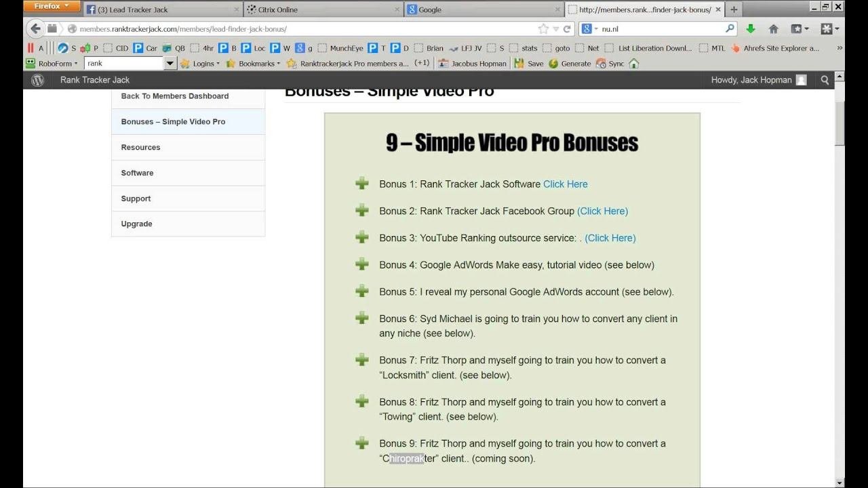Open Software in the sidebar menu
The width and height of the screenshot is (868, 488).
[188, 173]
